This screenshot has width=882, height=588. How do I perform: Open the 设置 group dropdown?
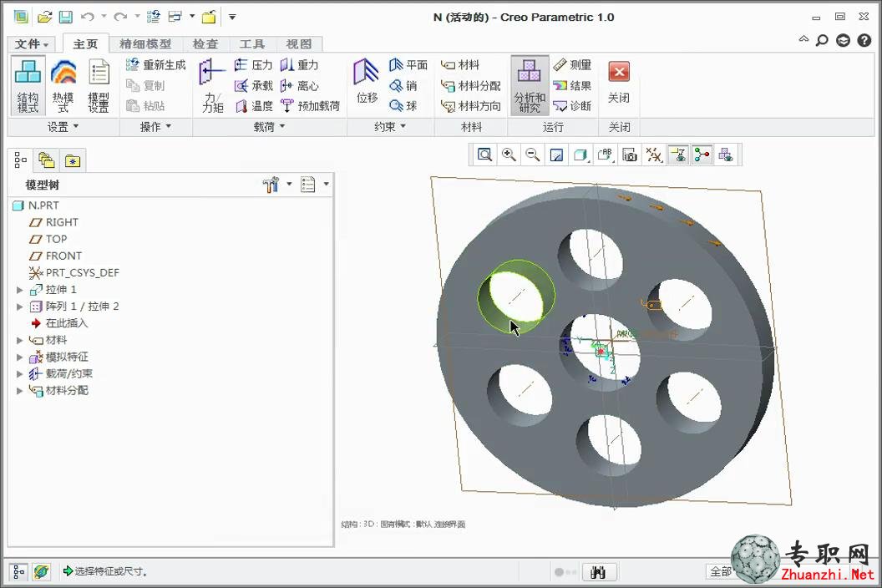[63, 127]
